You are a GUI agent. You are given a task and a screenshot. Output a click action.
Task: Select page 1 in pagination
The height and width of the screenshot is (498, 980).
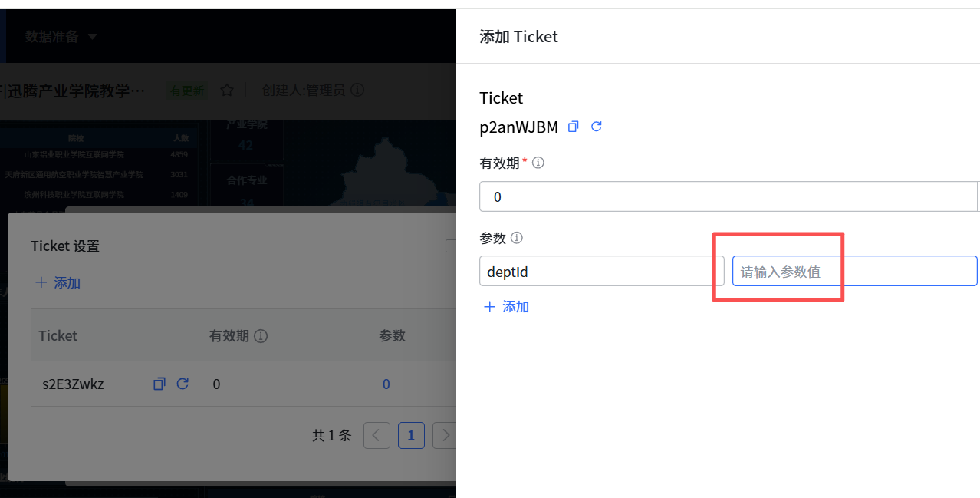coord(411,436)
